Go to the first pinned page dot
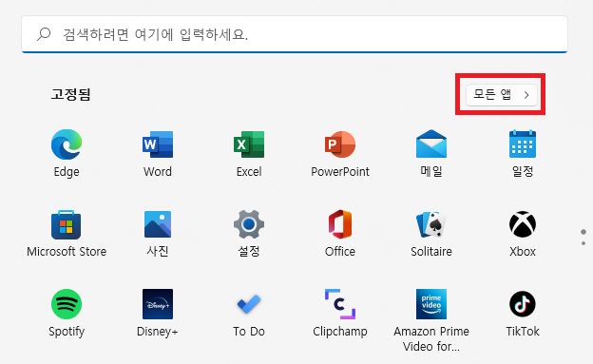 click(583, 232)
